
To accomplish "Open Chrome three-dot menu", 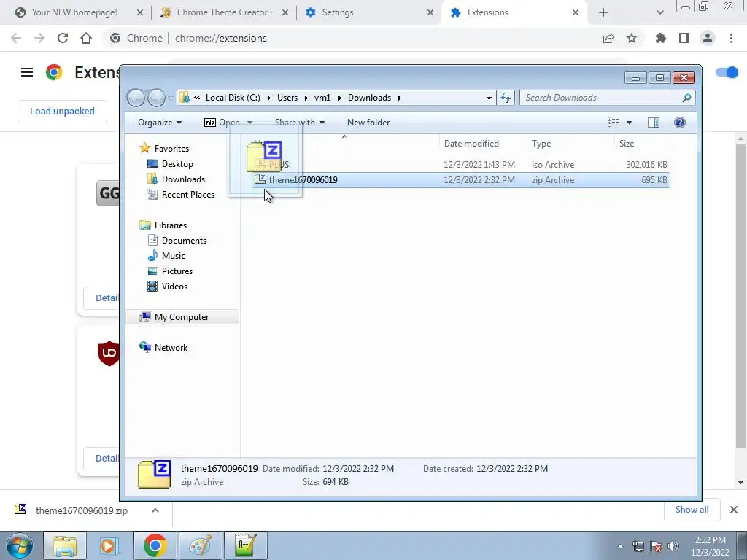I will 731,38.
